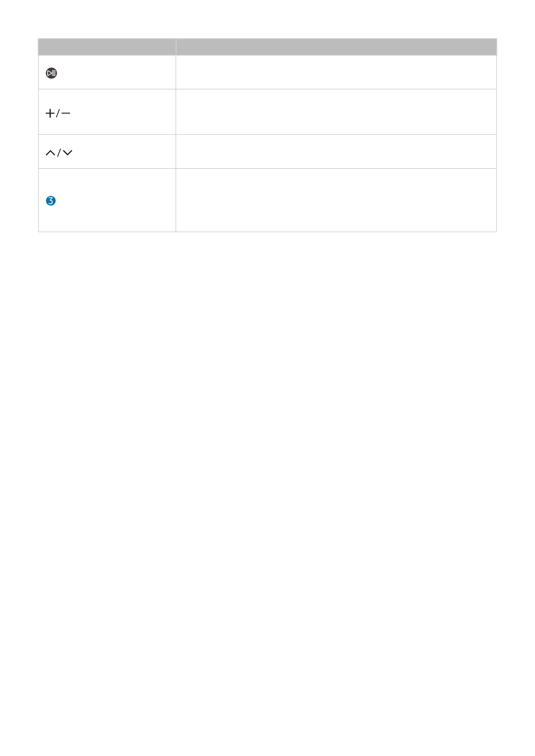This screenshot has width=535, height=756.
Task: Click the vertical divider between the header columns
Action: click(176, 47)
